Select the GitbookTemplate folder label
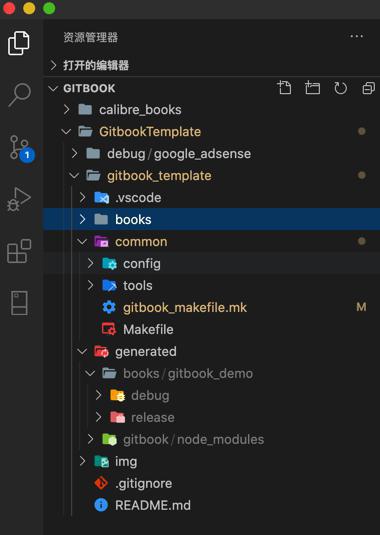The height and width of the screenshot is (535, 380). tap(150, 132)
